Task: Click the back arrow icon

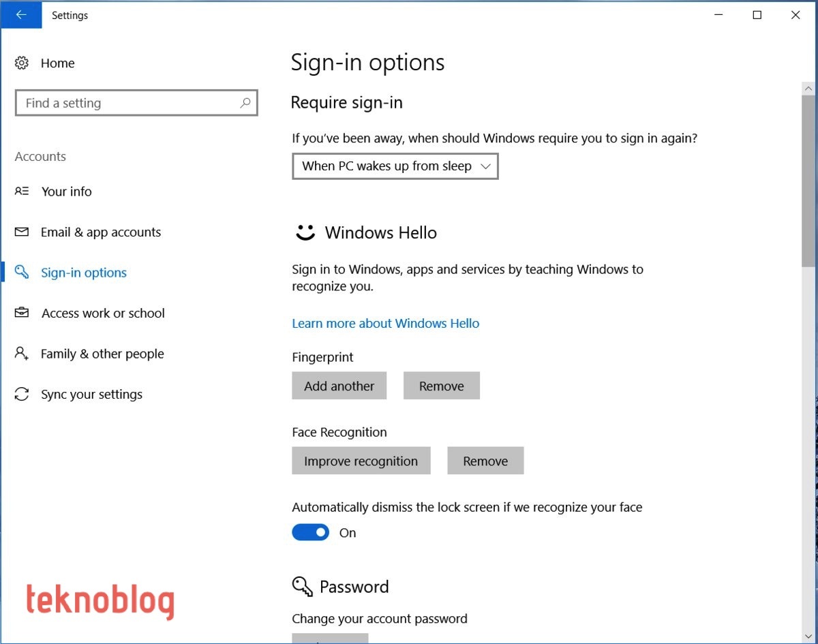Action: (21, 15)
